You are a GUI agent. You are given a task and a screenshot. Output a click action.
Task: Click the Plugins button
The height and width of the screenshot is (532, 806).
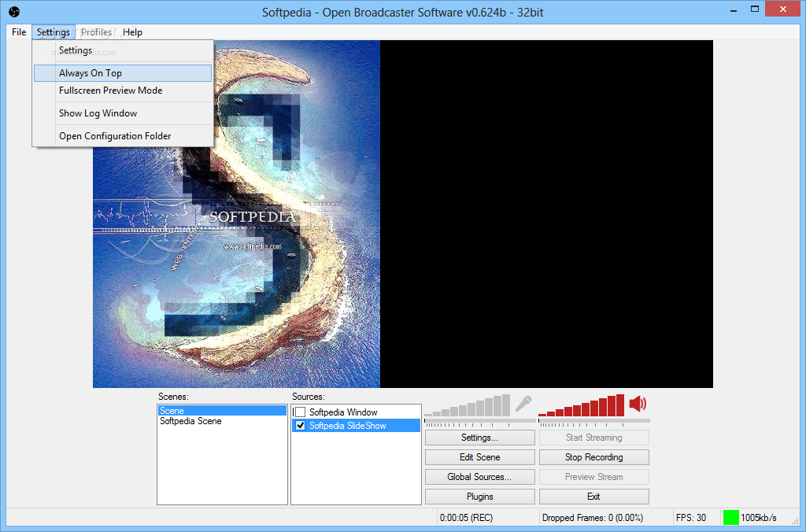(x=479, y=497)
